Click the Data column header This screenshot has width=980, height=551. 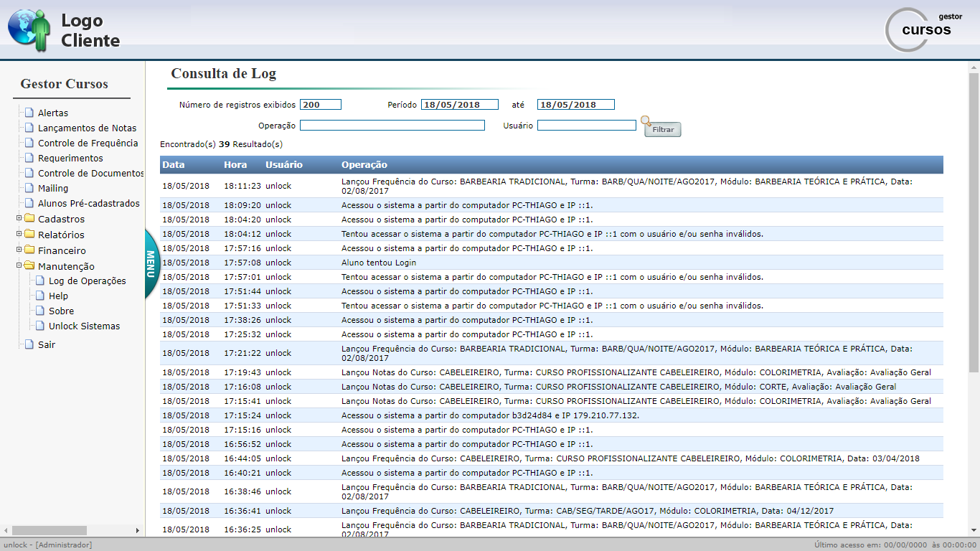[x=174, y=165]
